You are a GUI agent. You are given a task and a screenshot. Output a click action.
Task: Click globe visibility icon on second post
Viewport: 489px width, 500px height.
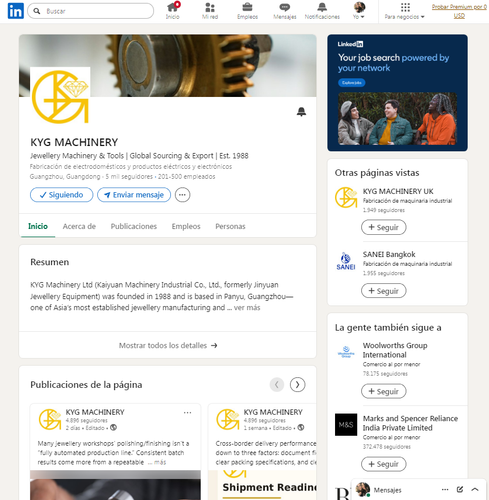(x=301, y=428)
